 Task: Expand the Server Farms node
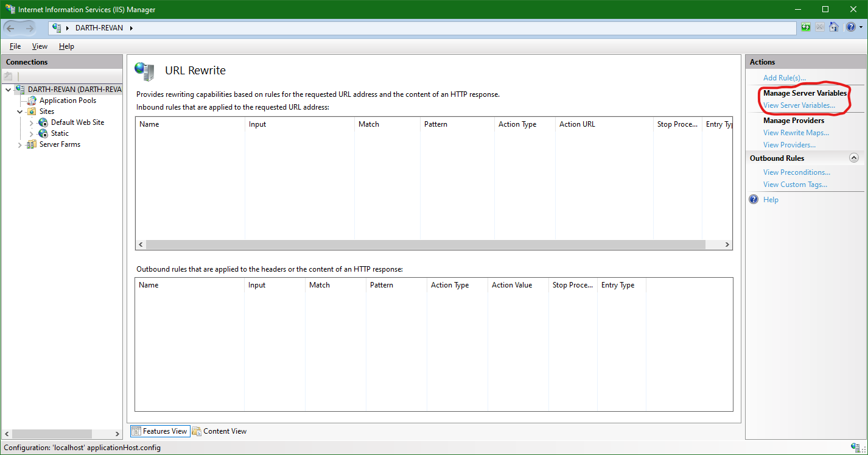pos(20,144)
